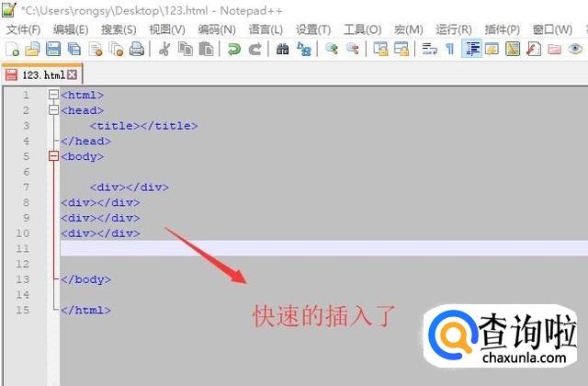Click the Save All toolbar icon
Image resolution: width=588 pixels, height=386 pixels.
click(73, 49)
